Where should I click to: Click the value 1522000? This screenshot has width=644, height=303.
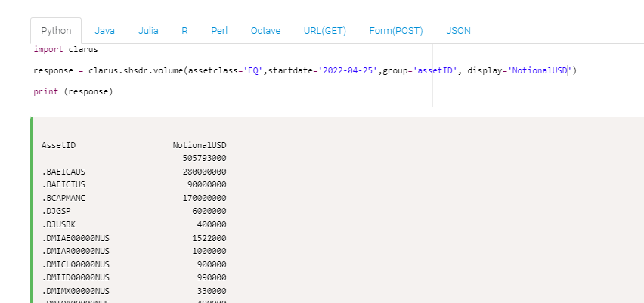coord(209,238)
